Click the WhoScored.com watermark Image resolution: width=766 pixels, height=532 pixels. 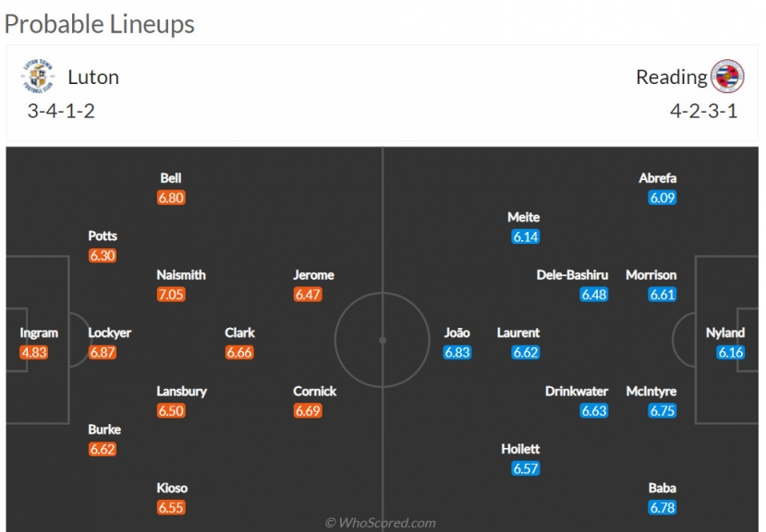(x=380, y=523)
